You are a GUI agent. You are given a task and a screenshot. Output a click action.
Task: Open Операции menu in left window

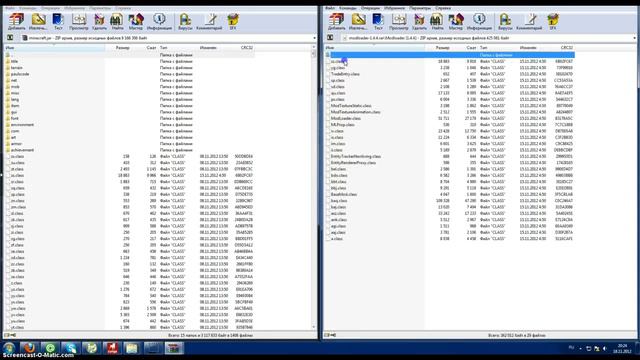point(50,8)
